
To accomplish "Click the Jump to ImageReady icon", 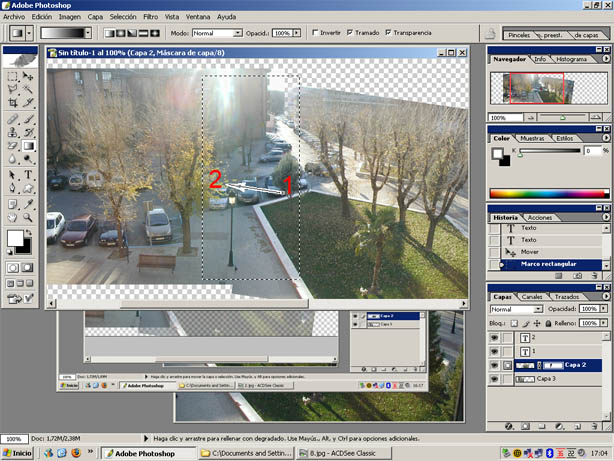I will (15, 299).
